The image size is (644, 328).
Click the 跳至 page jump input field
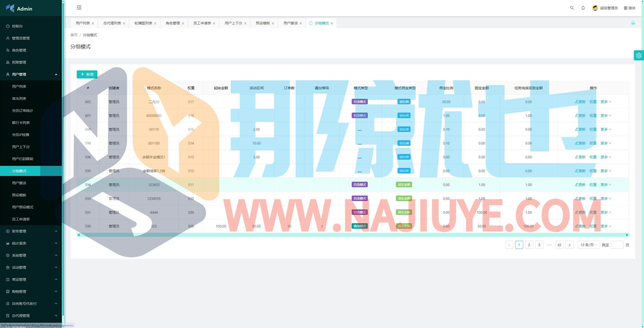[617, 245]
